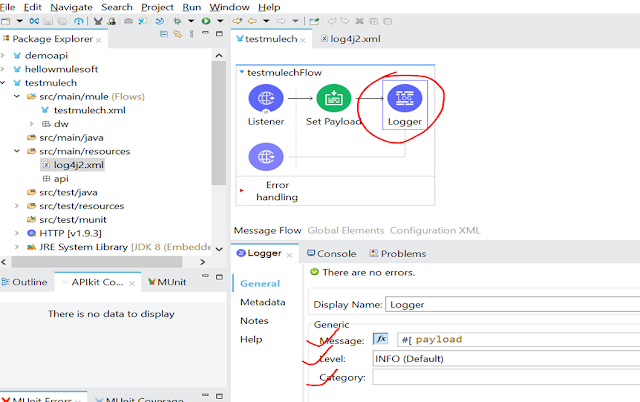Screen dimensions: 640x402
Task: Click the Category input field
Action: [506, 377]
